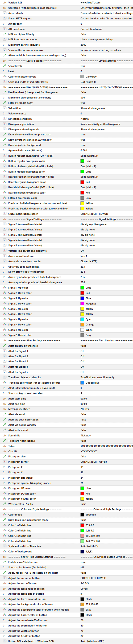This screenshot has height=644, width=133.
Task: Click the green arrow icon beside MTF on higher TF only
Action: pyautogui.click(x=4, y=34)
